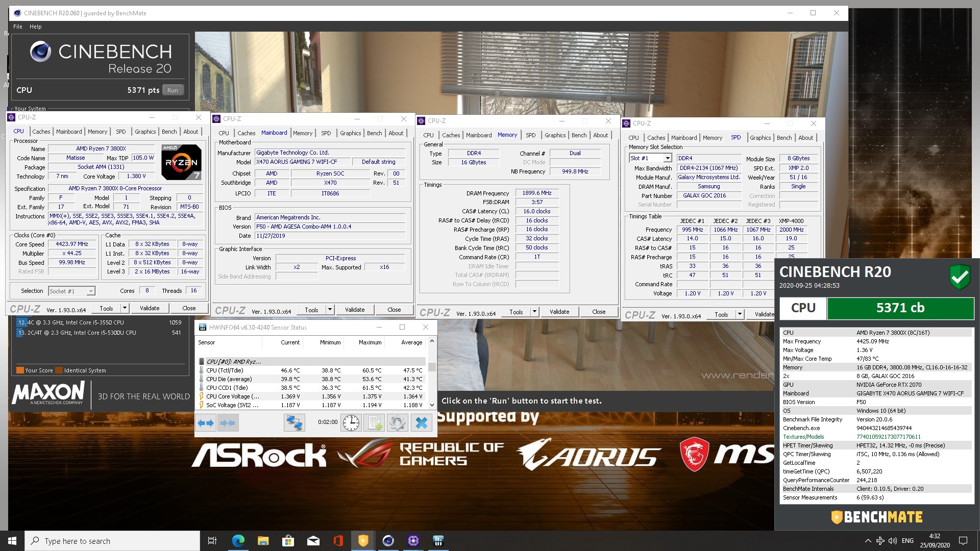
Task: Open About tab in CPU-Z SPD window
Action: 805,138
